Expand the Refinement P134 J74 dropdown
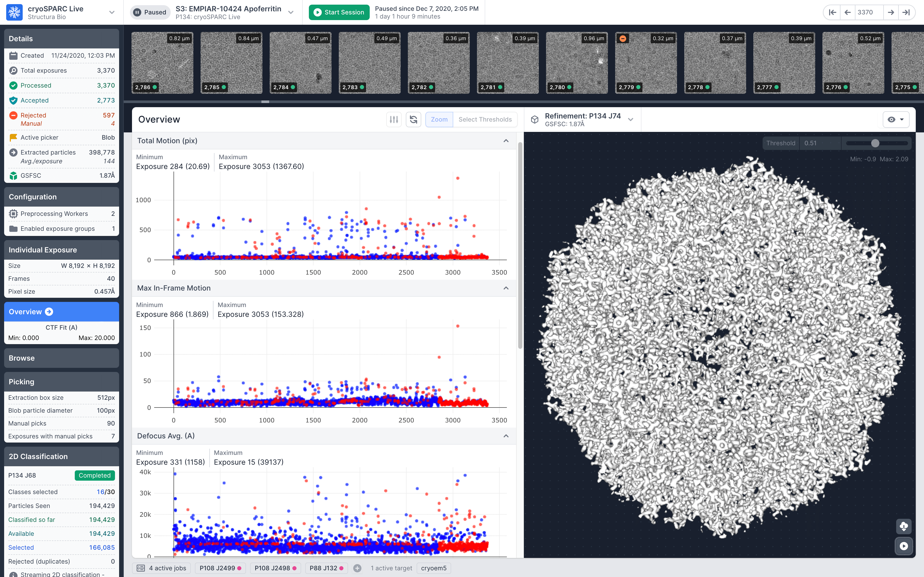The image size is (924, 577). [630, 120]
